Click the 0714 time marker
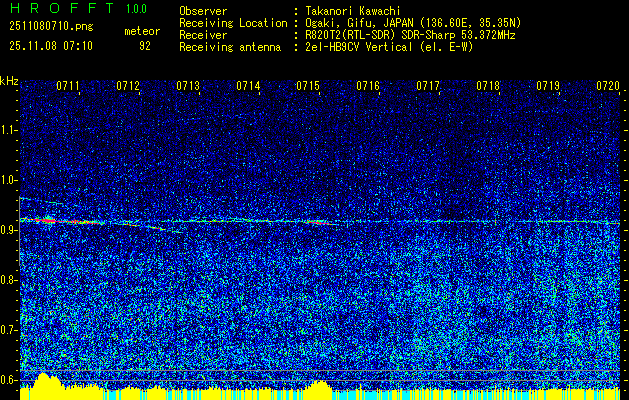629x400 pixels. click(x=248, y=86)
